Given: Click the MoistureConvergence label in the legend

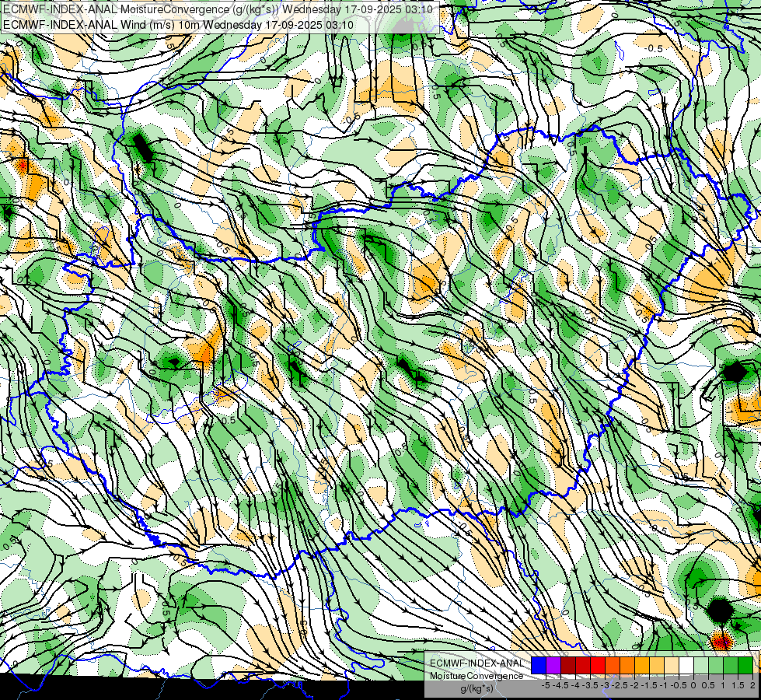Looking at the screenshot, I should coord(476,676).
